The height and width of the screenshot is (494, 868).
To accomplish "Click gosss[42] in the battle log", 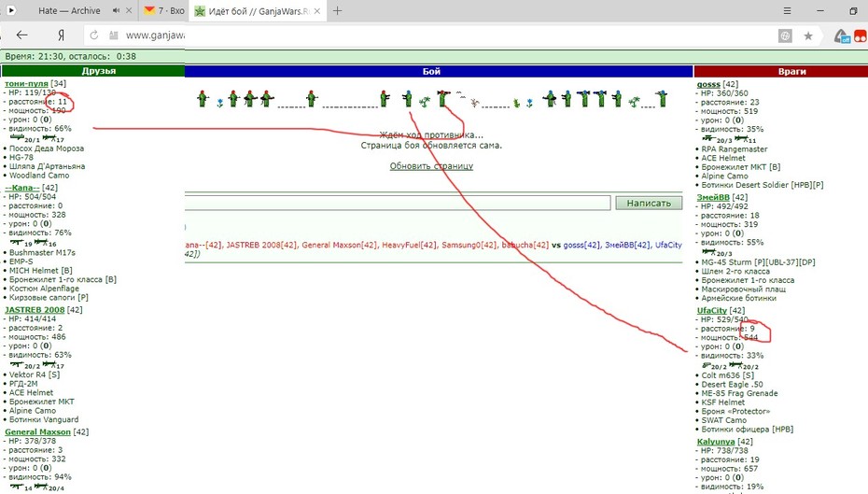I will pos(581,245).
